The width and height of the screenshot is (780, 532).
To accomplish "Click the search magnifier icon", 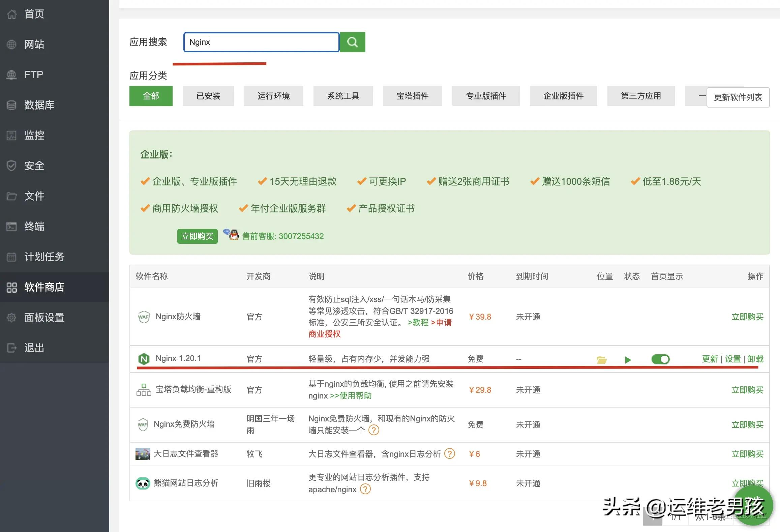I will pyautogui.click(x=352, y=42).
